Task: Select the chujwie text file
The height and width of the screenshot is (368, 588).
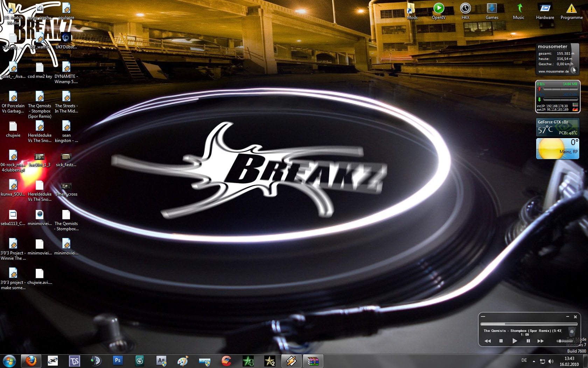Action: coord(13,129)
